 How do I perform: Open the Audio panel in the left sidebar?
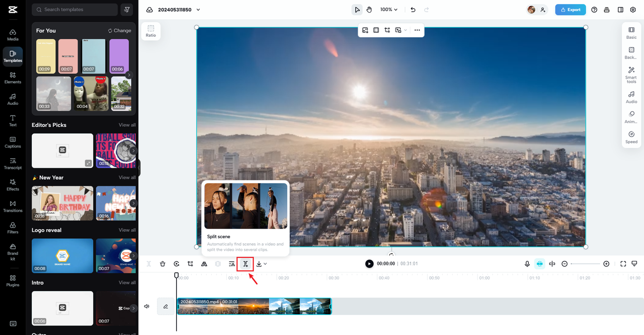click(x=13, y=99)
